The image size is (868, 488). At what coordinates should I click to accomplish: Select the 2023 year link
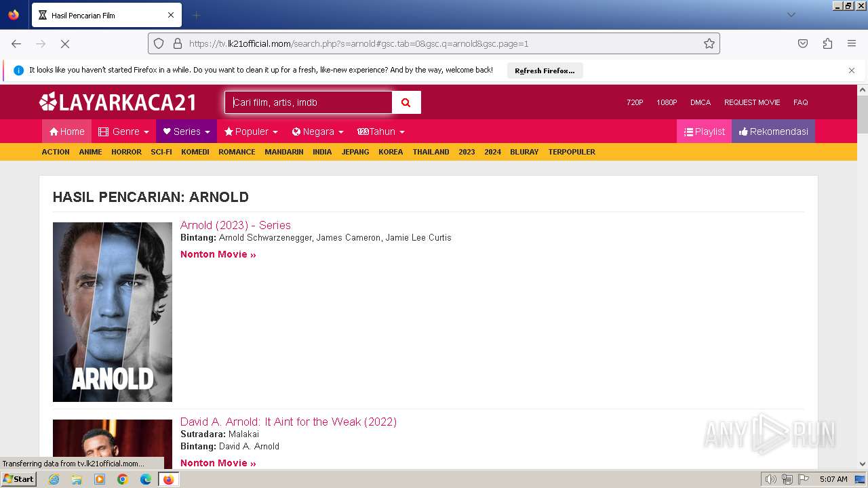tap(467, 152)
